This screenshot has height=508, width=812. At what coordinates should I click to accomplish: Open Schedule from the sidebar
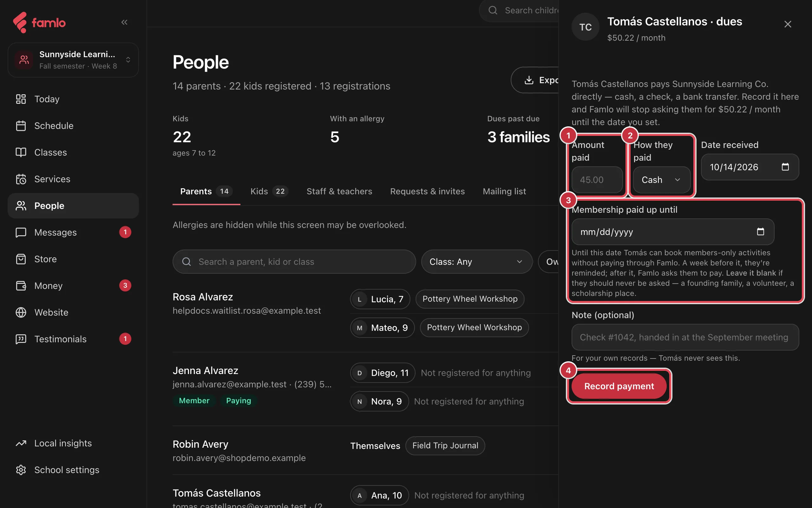click(73, 126)
